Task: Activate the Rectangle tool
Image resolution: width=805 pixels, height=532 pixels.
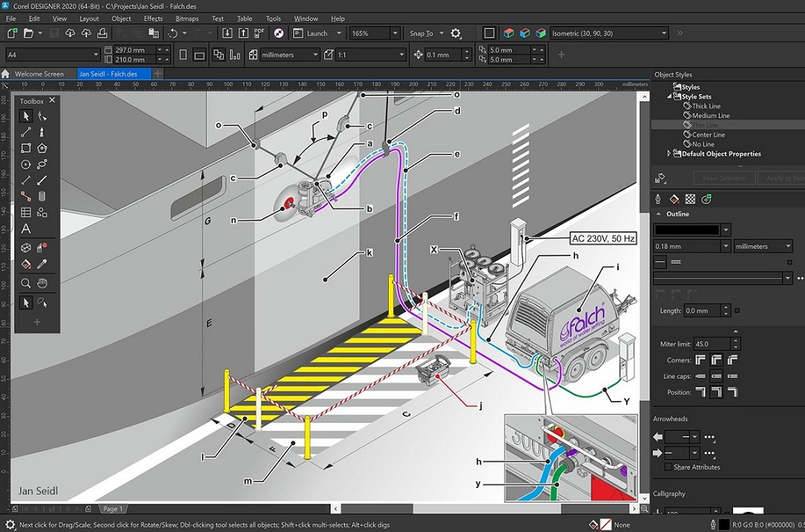Action: tap(26, 148)
